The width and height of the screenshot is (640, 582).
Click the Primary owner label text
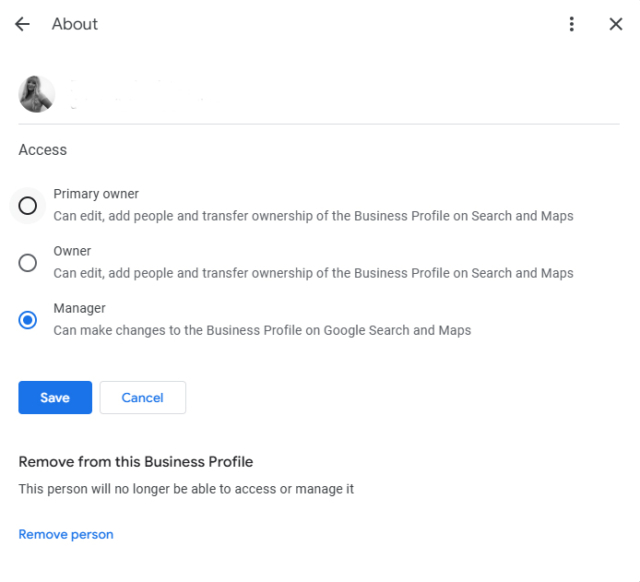[x=96, y=194]
